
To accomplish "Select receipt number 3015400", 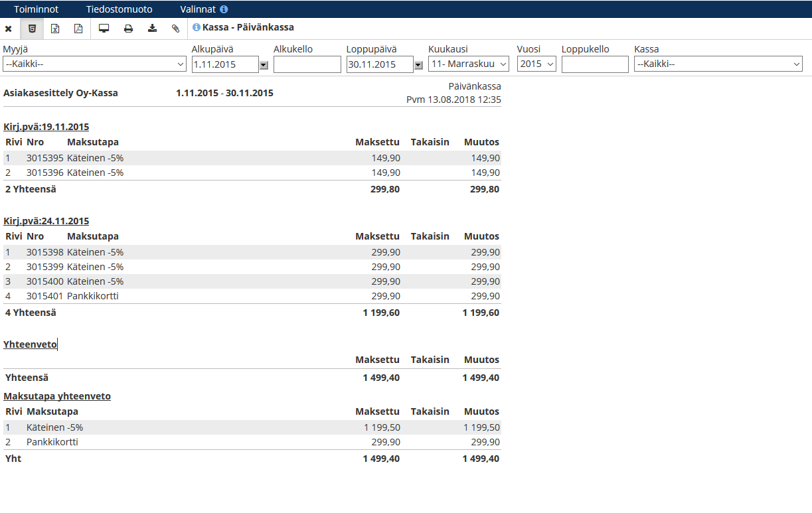I will (45, 281).
